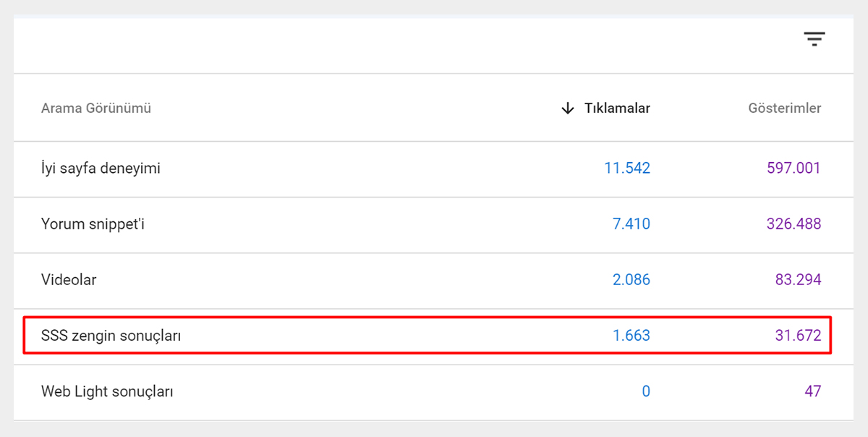Click the descending sort arrow beside Tıklamalar
868x437 pixels.
pos(568,109)
